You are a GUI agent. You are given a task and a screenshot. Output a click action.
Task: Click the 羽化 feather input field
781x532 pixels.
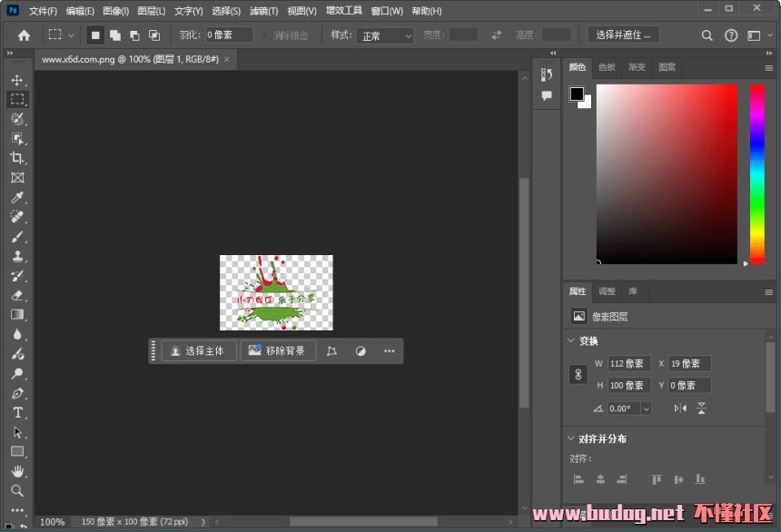229,35
